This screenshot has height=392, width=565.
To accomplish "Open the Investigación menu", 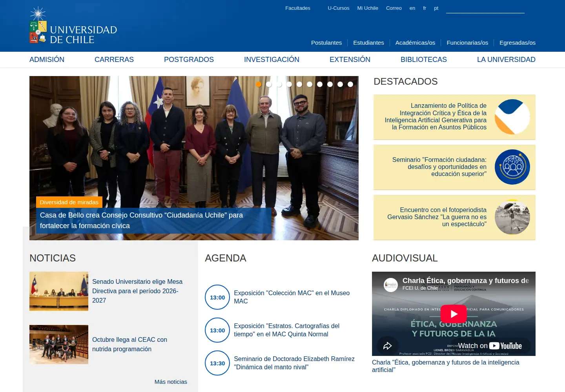I will [272, 60].
